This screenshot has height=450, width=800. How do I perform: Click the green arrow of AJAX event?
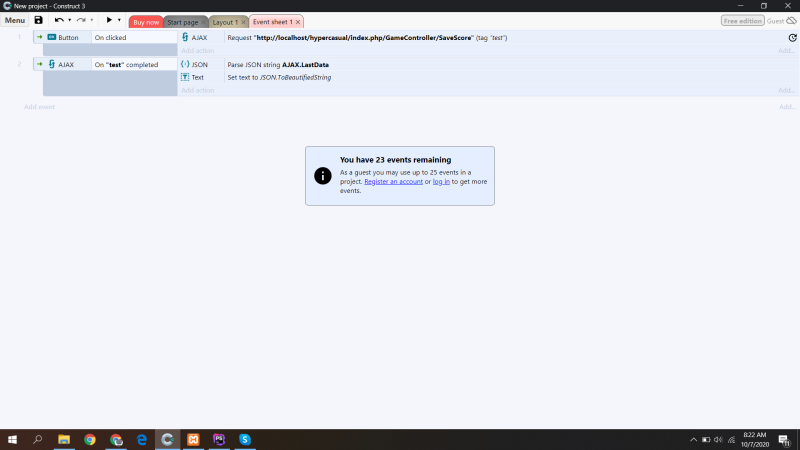(39, 64)
